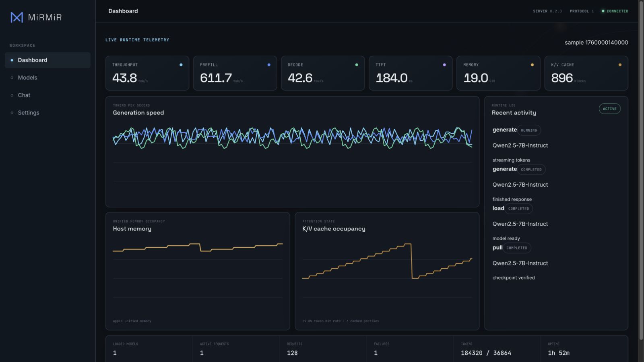
Task: Click the TTFT 184.0 value
Action: [x=392, y=78]
